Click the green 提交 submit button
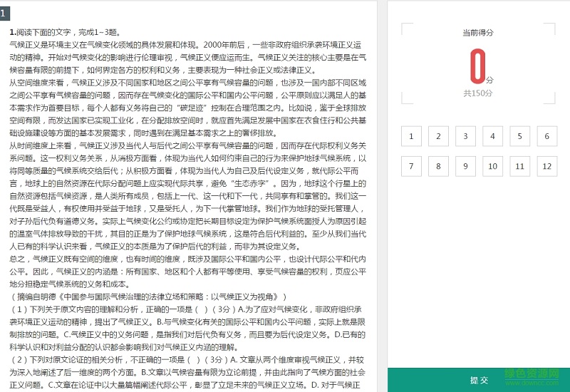The height and width of the screenshot is (392, 570). 478,379
